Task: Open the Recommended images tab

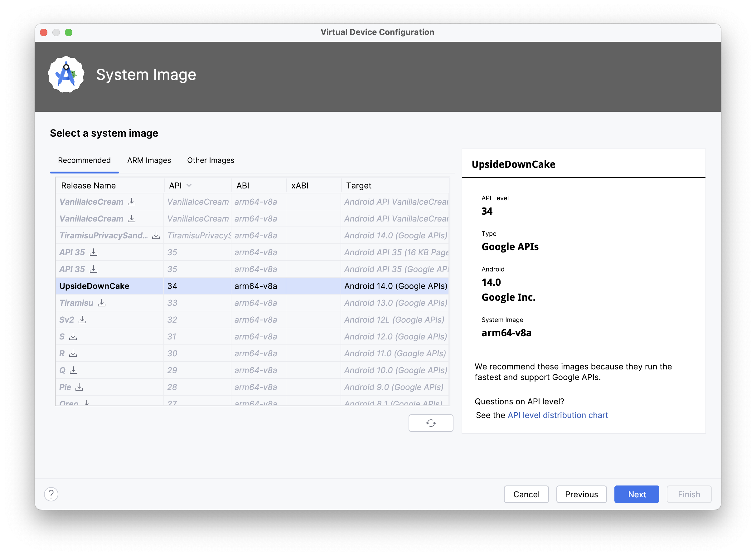Action: (x=84, y=160)
